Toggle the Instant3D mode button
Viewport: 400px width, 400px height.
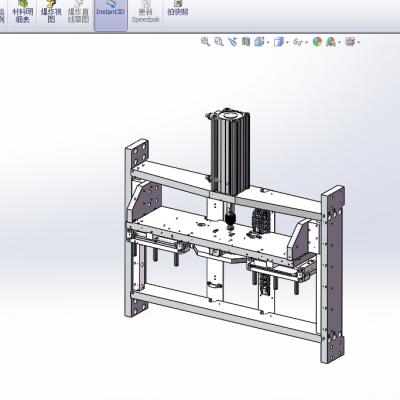pyautogui.click(x=111, y=13)
